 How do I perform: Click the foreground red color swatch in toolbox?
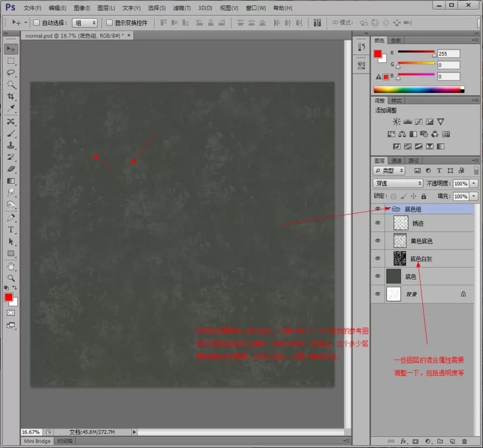[x=8, y=297]
